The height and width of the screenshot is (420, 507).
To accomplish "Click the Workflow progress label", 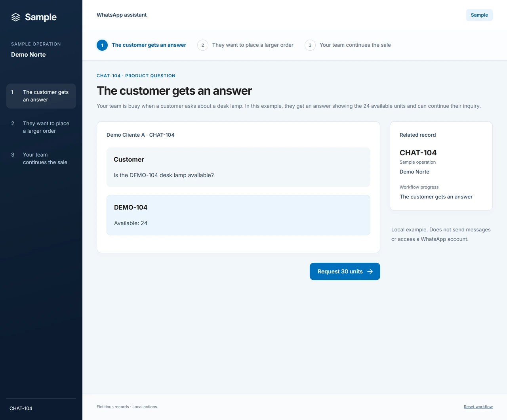I will tap(419, 187).
